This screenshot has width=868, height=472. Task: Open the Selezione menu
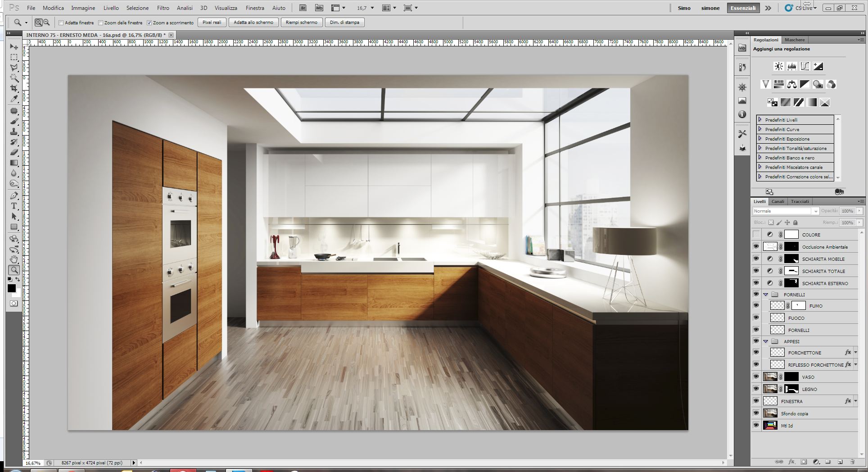(137, 8)
